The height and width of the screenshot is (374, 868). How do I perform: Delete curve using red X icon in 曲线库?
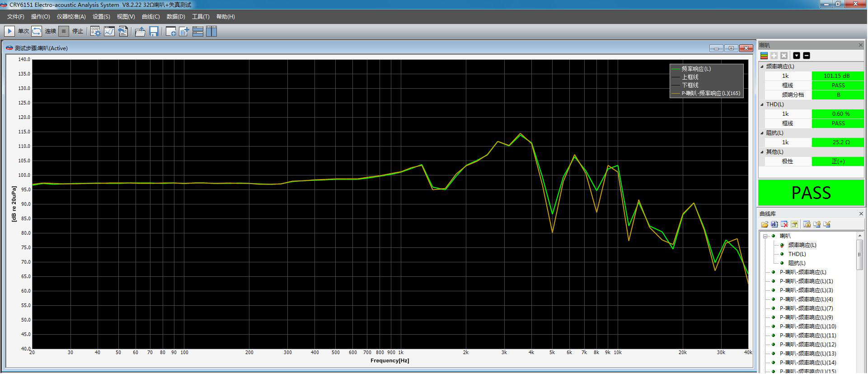(784, 224)
